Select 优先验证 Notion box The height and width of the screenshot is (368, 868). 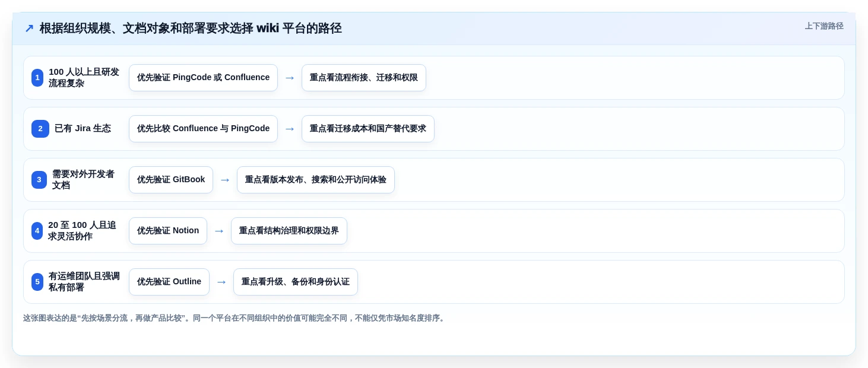pyautogui.click(x=168, y=231)
